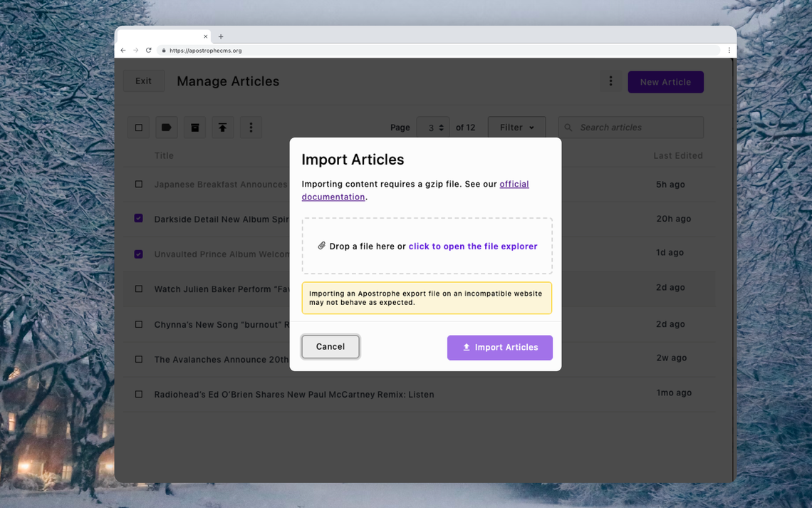
Task: Change the page number stepper showing 3
Action: pyautogui.click(x=433, y=128)
